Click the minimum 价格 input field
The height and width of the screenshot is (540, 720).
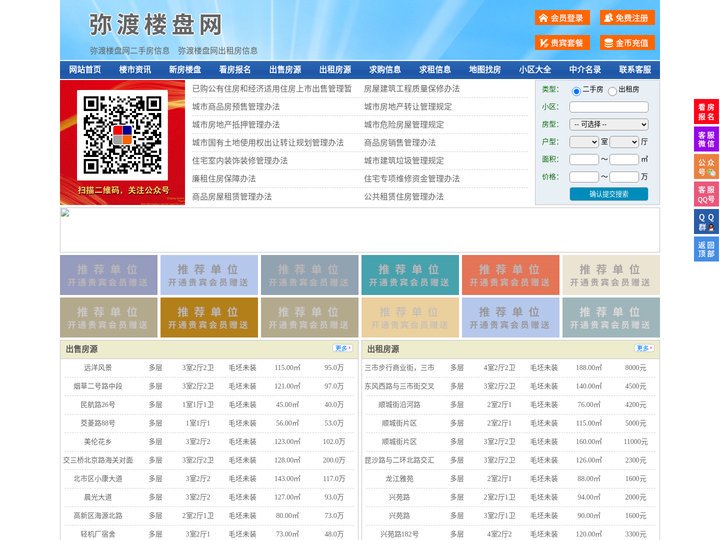[x=584, y=177]
